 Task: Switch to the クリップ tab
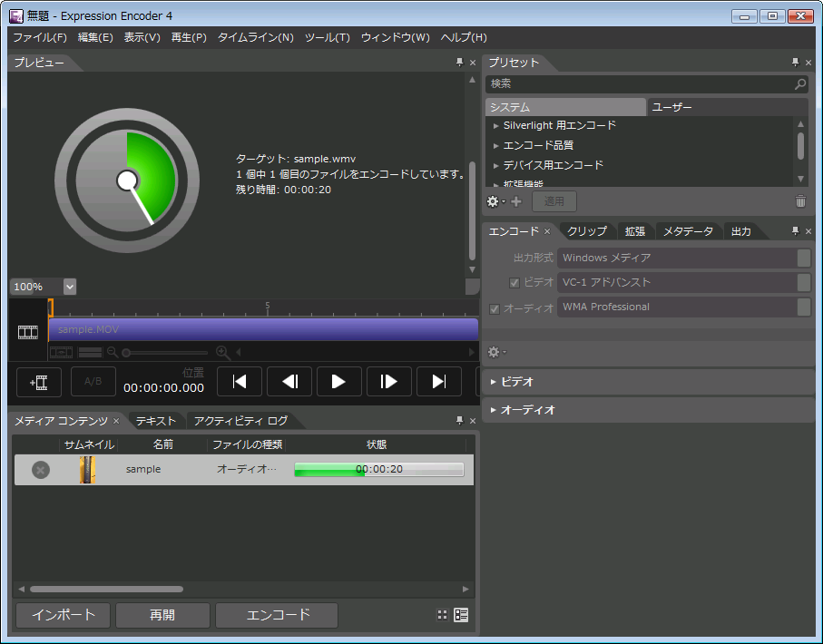click(x=587, y=231)
